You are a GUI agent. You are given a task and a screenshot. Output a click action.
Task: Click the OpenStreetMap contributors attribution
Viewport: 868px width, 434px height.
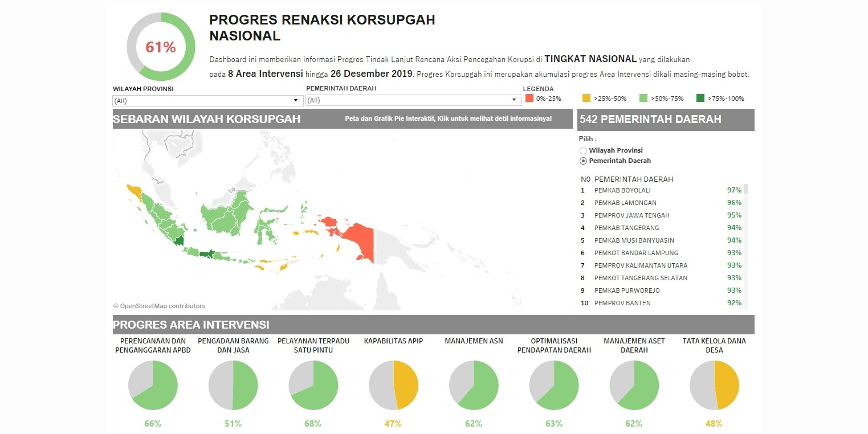(x=159, y=306)
